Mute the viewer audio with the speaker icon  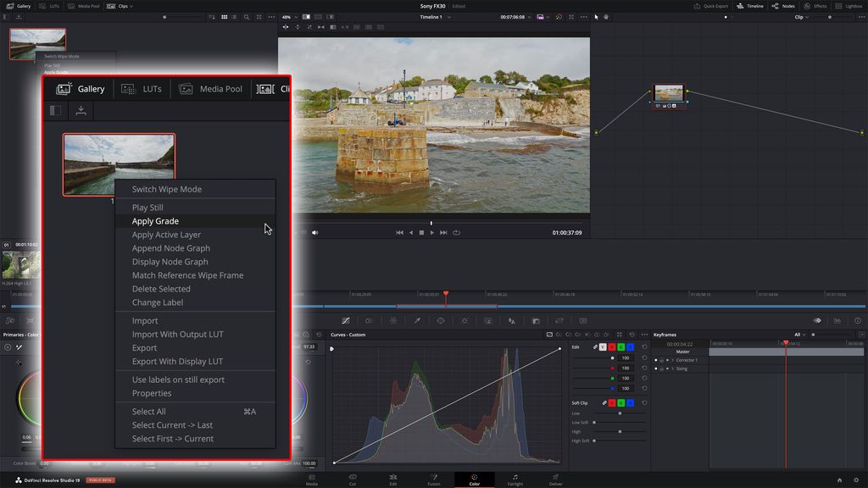tap(314, 234)
